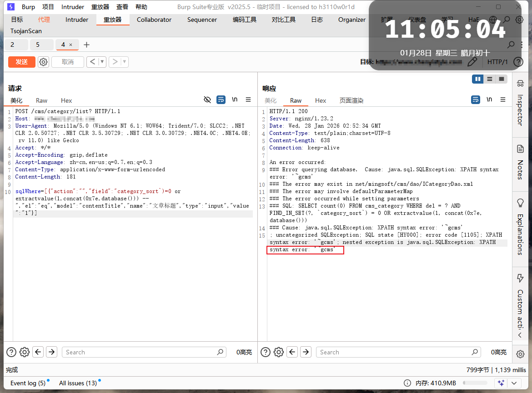
Task: Jump to previous request search match
Action: click(x=38, y=352)
